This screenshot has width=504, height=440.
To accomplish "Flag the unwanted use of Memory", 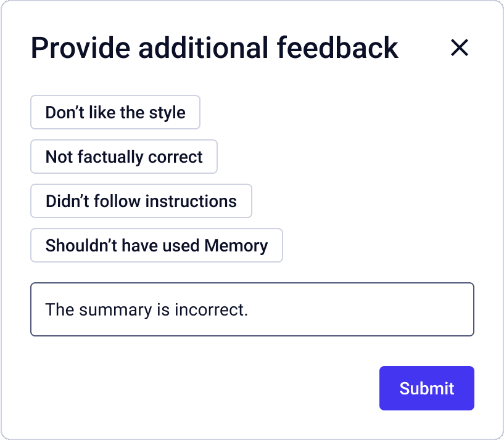I will (x=157, y=245).
